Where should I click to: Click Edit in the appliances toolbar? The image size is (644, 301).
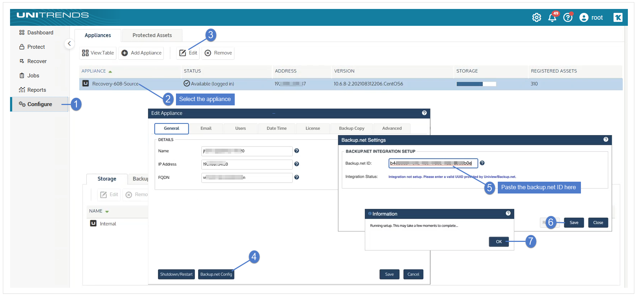tap(188, 53)
